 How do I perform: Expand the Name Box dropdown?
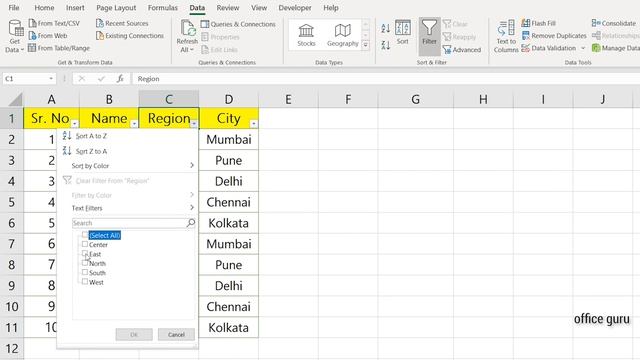click(x=51, y=79)
